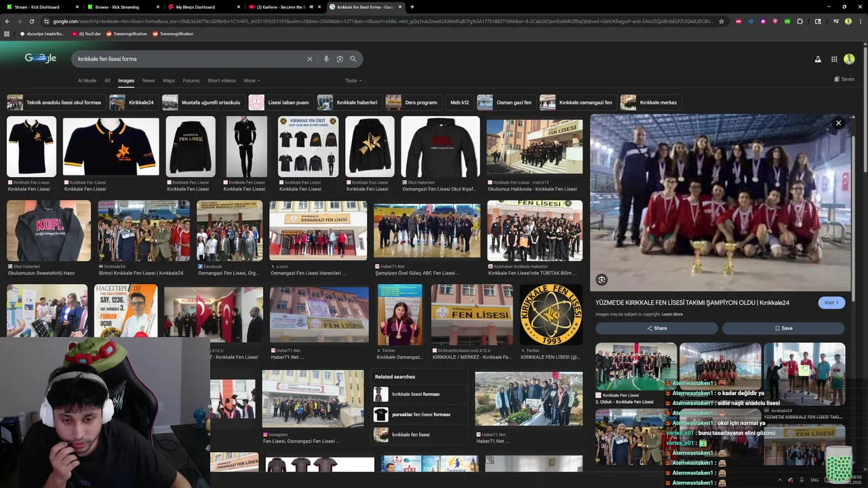Click Save button in preview panel
This screenshot has height=488, width=868.
point(783,328)
